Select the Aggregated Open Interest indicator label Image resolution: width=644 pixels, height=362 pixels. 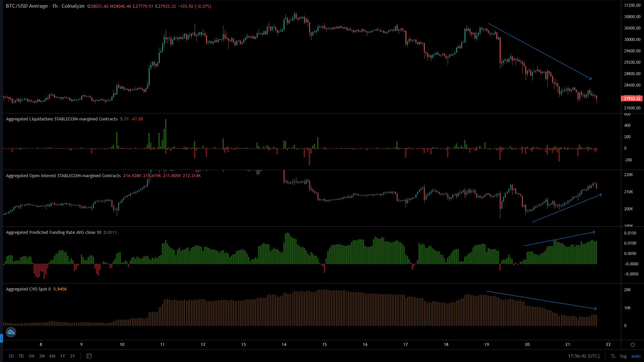(x=61, y=175)
